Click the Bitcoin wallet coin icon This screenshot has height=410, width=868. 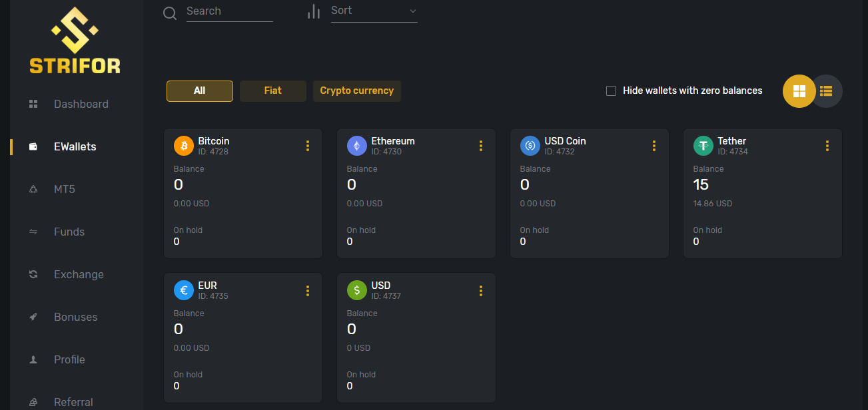(x=183, y=146)
